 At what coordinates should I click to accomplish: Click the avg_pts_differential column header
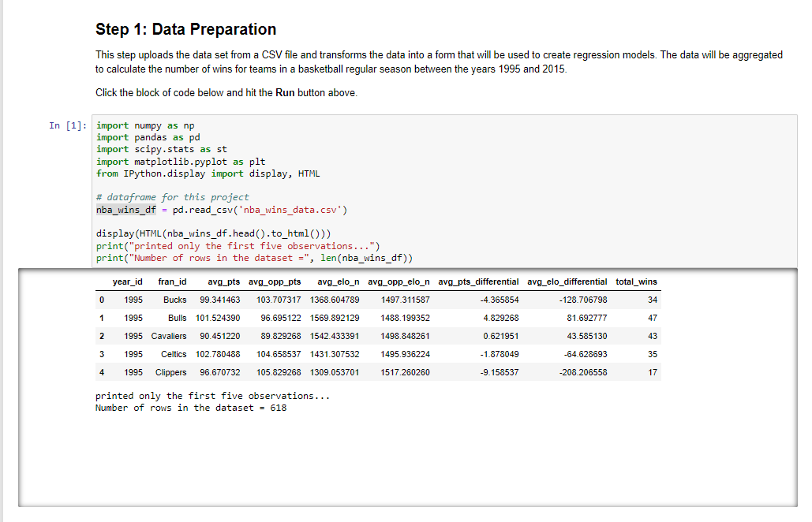coord(478,282)
